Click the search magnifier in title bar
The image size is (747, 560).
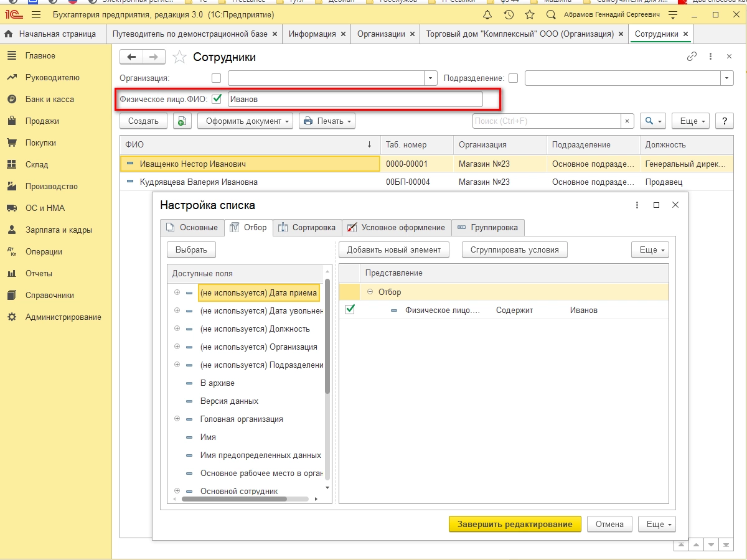coord(551,14)
